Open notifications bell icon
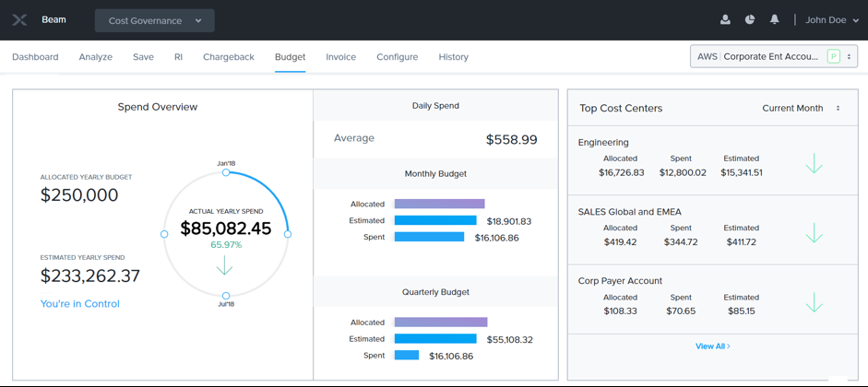 pyautogui.click(x=774, y=19)
